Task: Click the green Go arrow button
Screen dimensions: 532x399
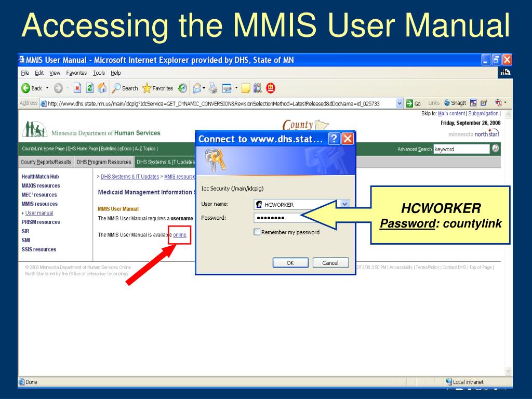Action: pyautogui.click(x=409, y=103)
